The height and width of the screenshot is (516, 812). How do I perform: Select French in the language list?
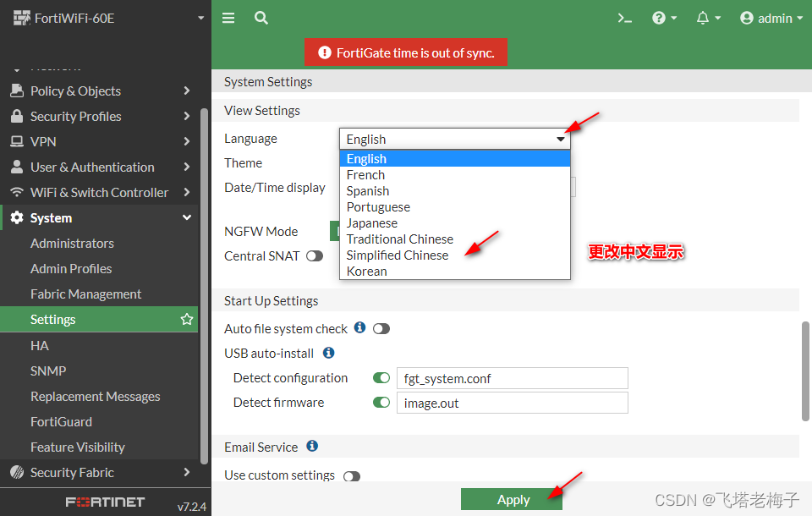tap(455, 174)
